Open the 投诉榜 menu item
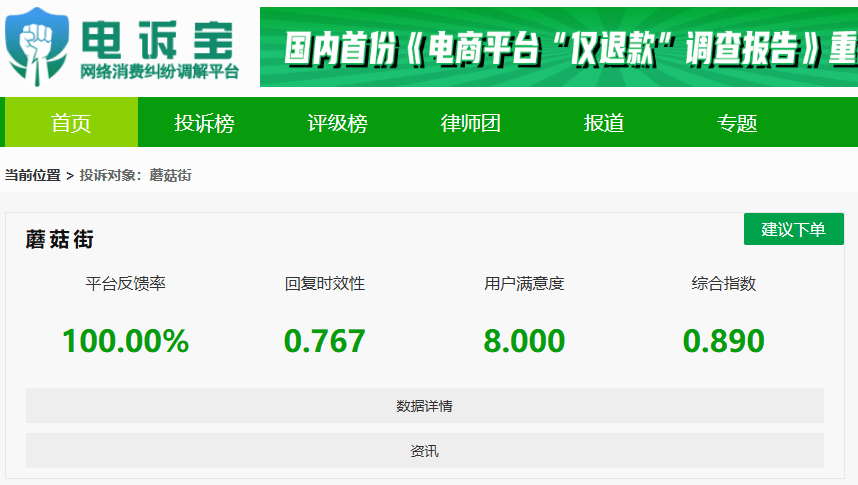Viewport: 858px width, 485px height. point(204,123)
